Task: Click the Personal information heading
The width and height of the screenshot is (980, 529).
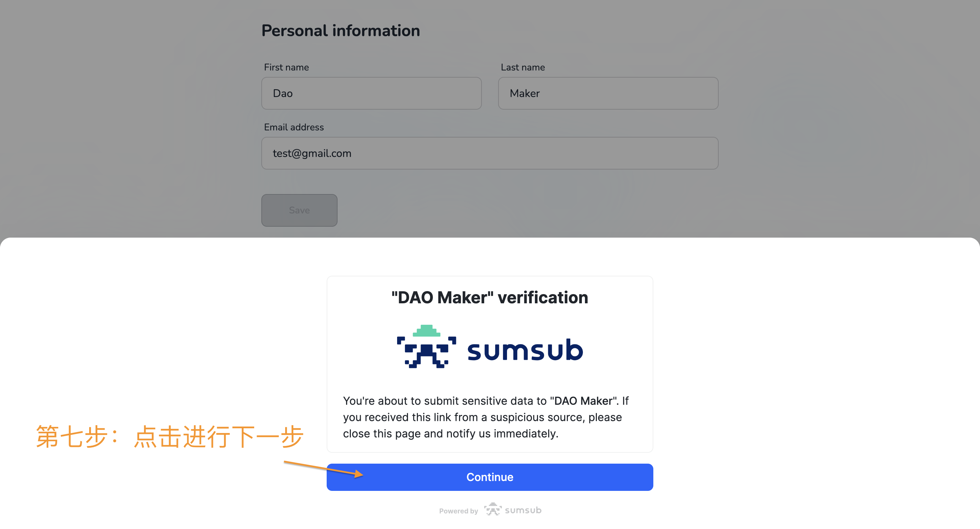Action: click(x=341, y=31)
